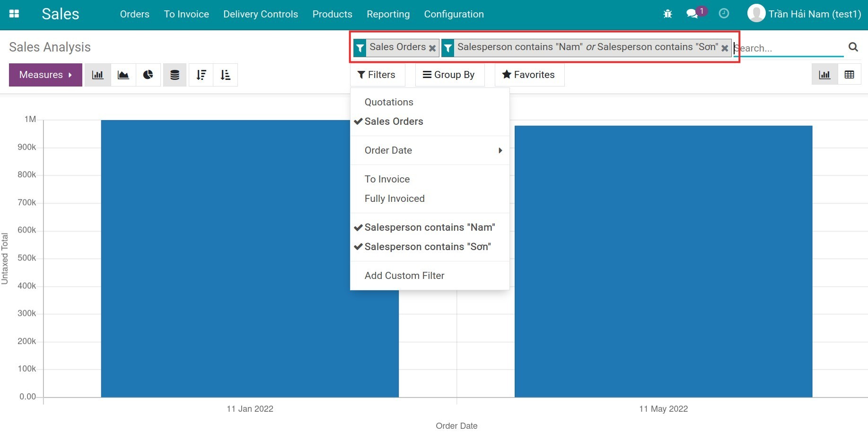The image size is (868, 434).
Task: Open the Reporting menu
Action: 388,14
